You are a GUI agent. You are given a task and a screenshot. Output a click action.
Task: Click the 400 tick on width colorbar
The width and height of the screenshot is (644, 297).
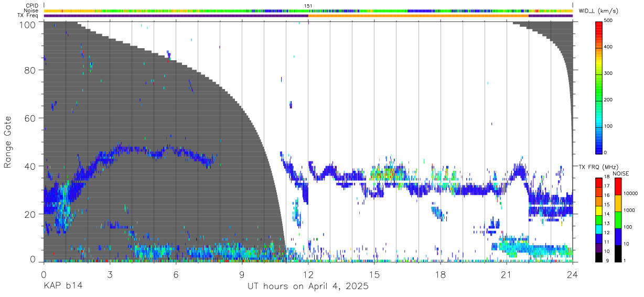(608, 47)
